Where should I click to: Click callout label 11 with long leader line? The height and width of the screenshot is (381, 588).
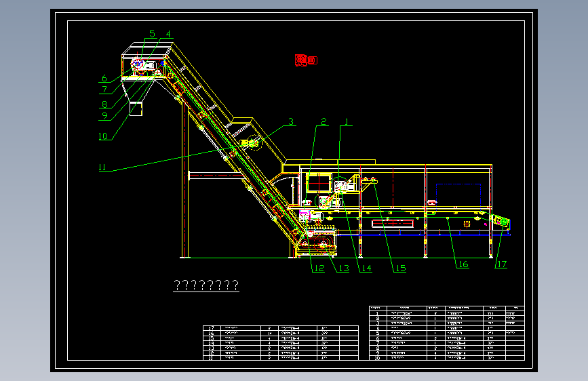102,167
